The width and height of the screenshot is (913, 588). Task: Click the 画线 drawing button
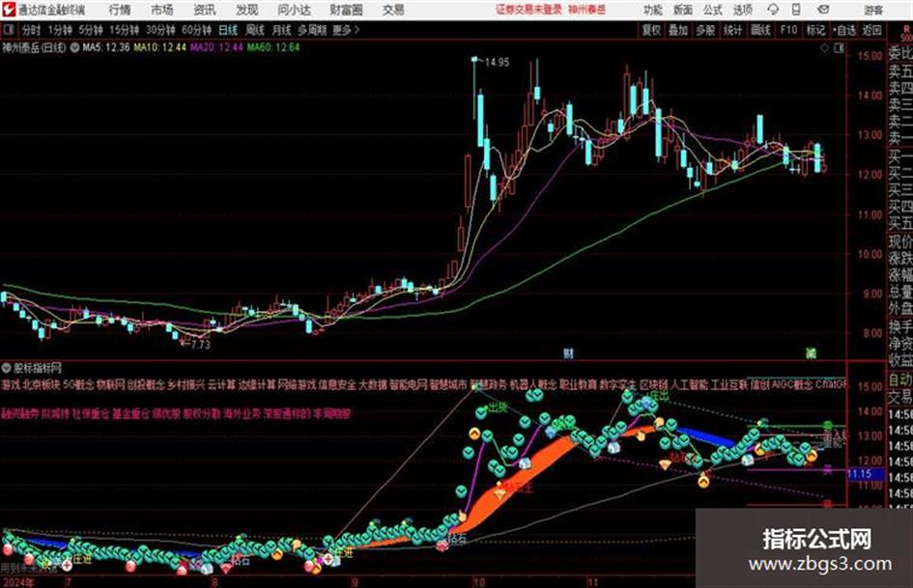760,30
